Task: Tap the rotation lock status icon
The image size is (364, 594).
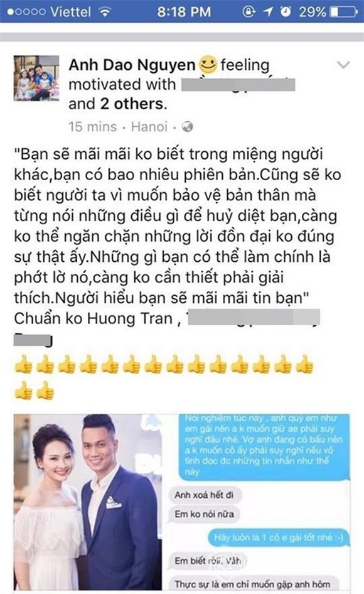Action: click(x=249, y=12)
